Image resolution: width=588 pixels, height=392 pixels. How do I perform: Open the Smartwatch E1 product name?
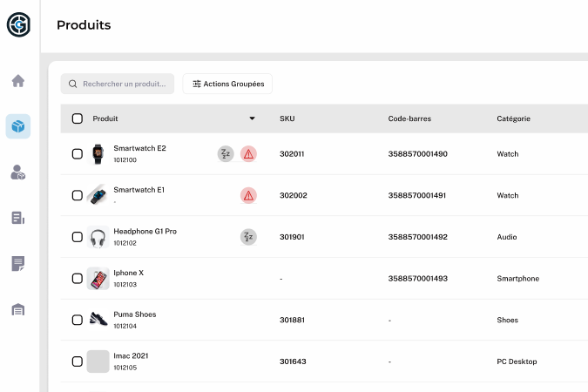click(139, 190)
